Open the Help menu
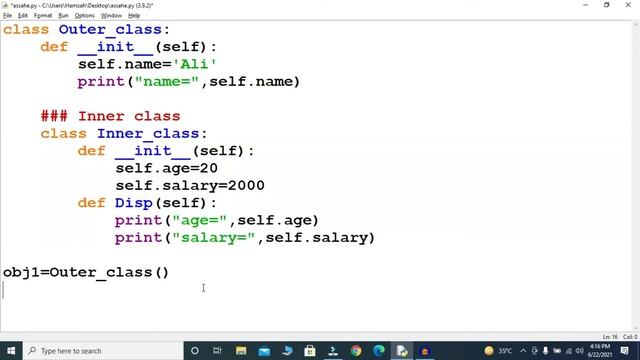 (x=134, y=16)
